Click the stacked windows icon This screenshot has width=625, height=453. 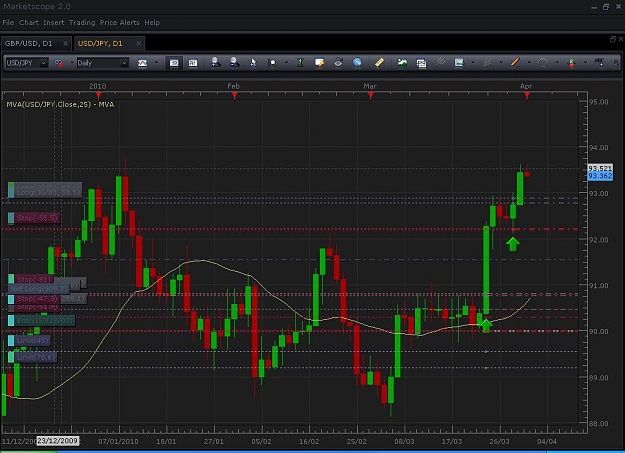pos(421,63)
